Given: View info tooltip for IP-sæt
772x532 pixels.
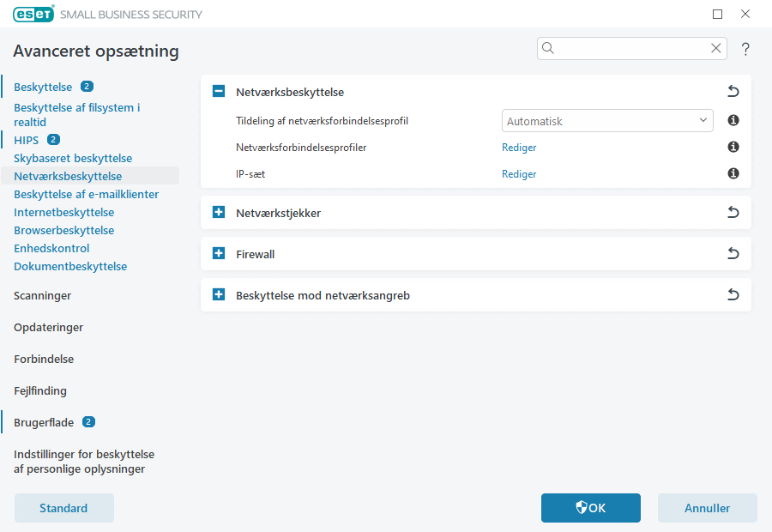Looking at the screenshot, I should [733, 174].
